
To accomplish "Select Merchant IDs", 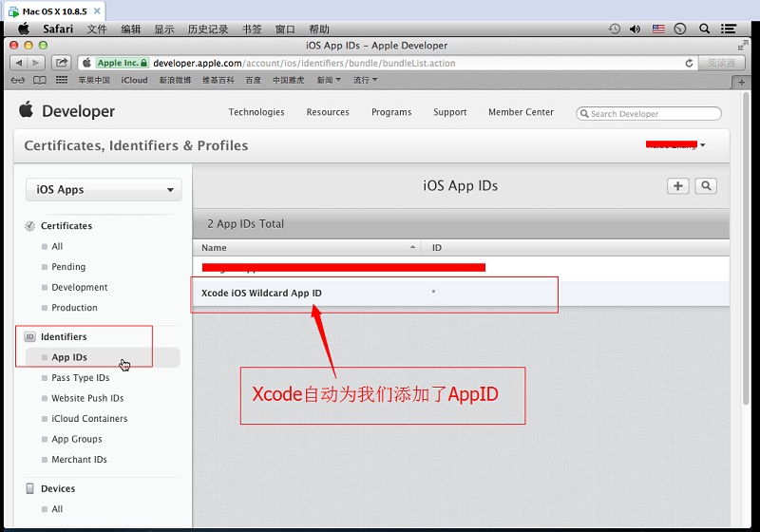I will tap(79, 459).
